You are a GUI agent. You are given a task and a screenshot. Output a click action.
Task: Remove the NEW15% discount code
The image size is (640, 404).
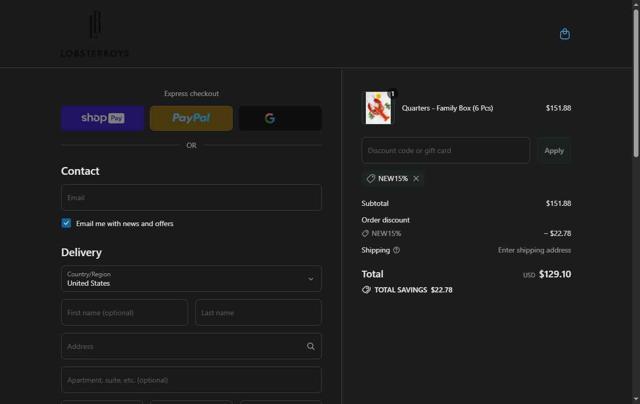coord(416,178)
